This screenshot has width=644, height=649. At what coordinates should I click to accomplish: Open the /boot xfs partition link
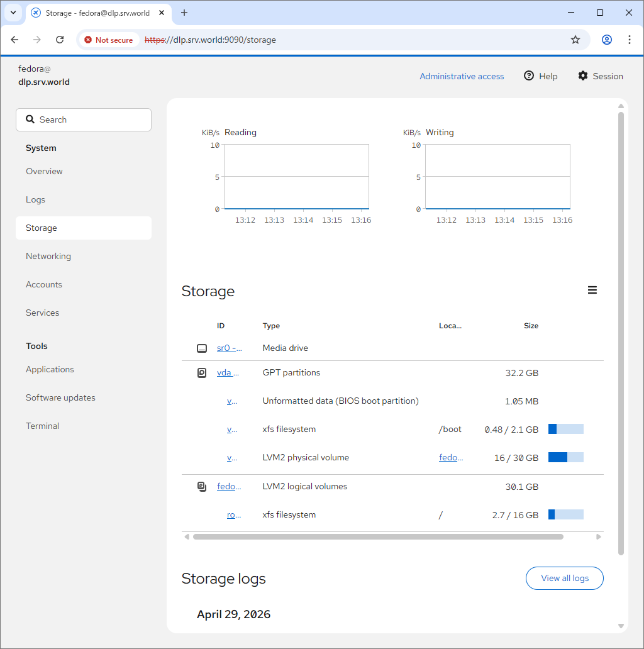click(x=232, y=430)
